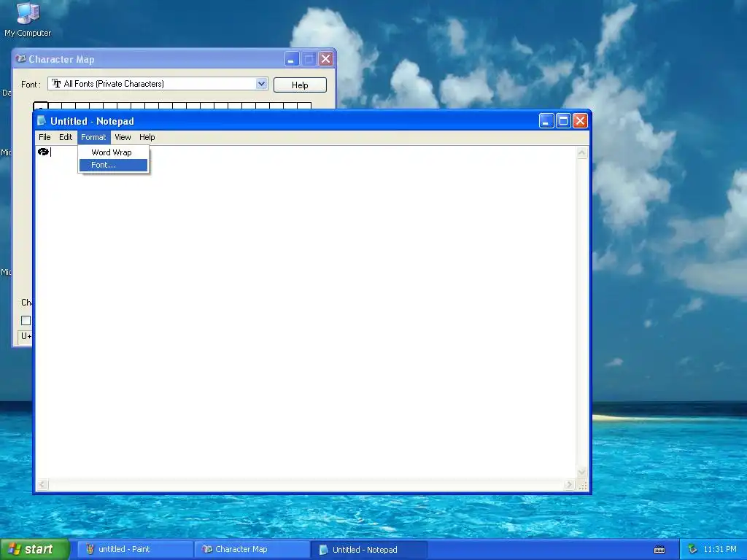Image resolution: width=747 pixels, height=560 pixels.
Task: Choose Font... from Format menu
Action: point(113,166)
